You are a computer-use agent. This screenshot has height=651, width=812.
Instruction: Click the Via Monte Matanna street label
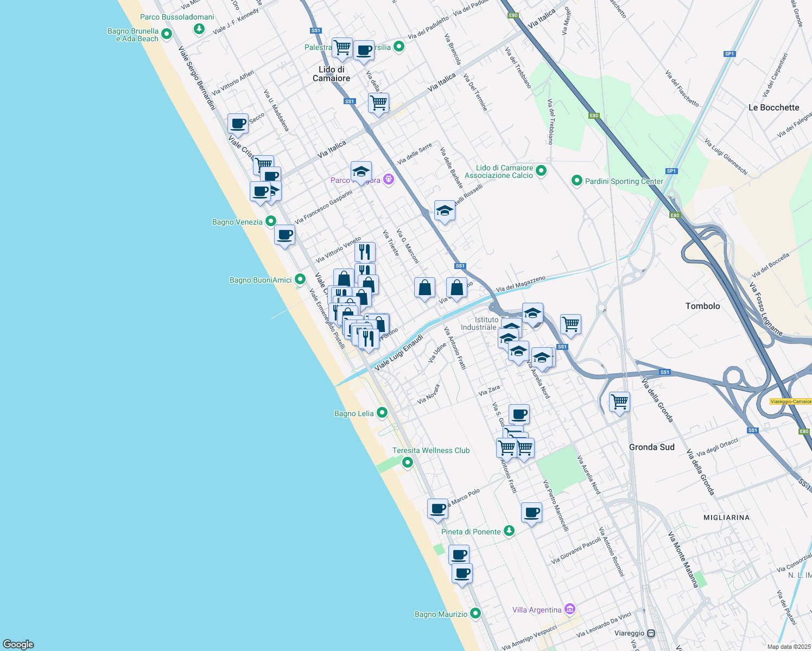683,560
